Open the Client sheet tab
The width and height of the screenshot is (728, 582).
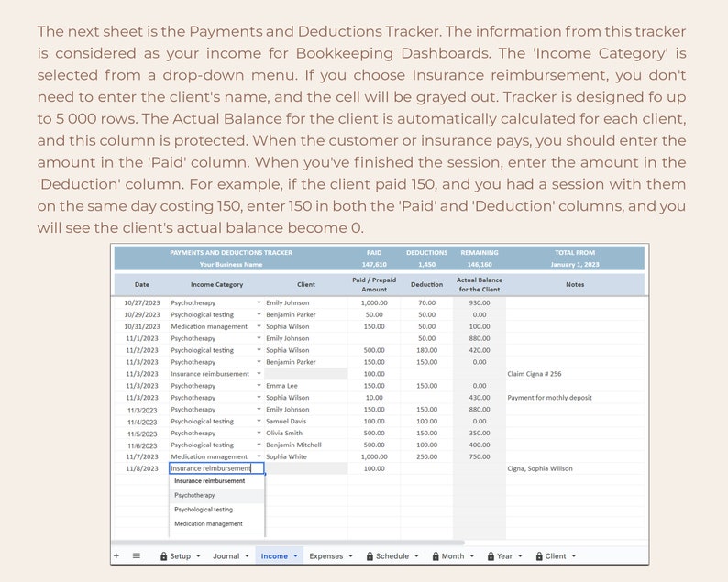[556, 556]
